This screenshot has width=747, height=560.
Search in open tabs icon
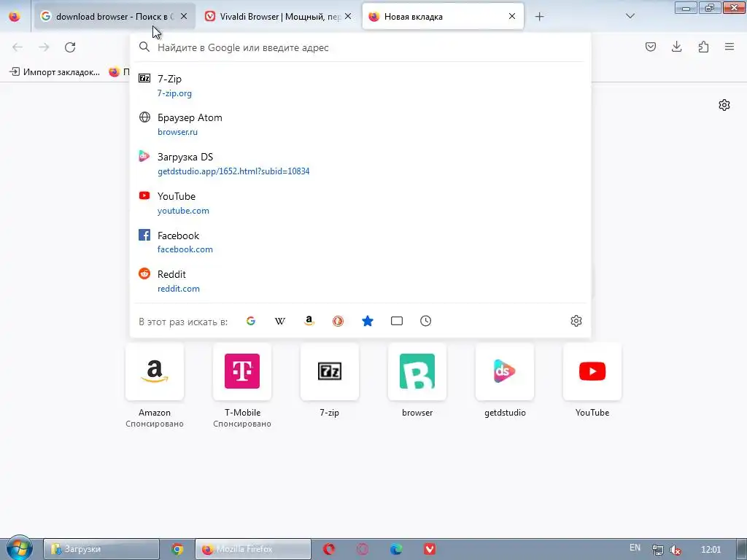click(396, 321)
